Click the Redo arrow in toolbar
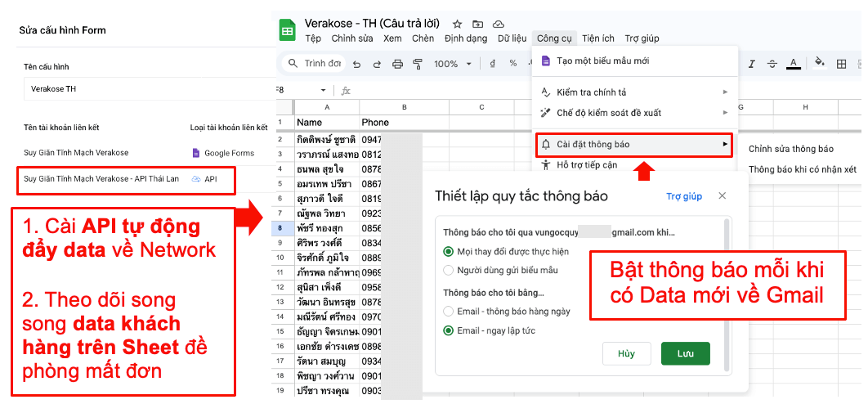 377,64
